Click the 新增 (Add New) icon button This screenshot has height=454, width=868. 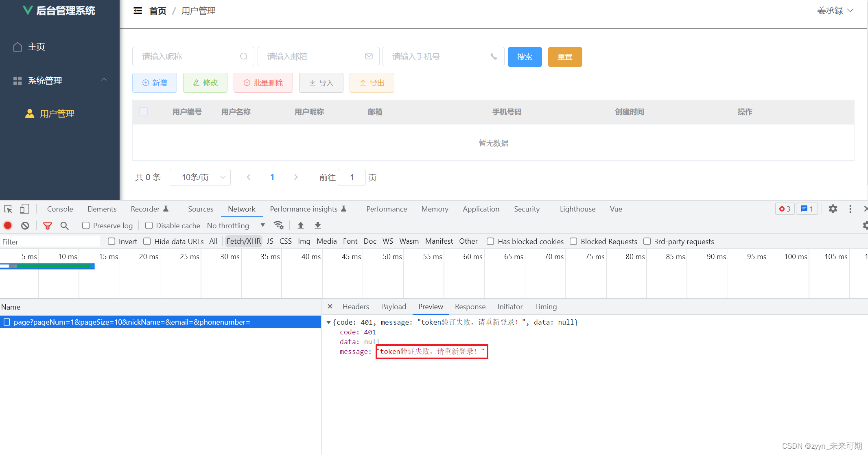pos(154,83)
